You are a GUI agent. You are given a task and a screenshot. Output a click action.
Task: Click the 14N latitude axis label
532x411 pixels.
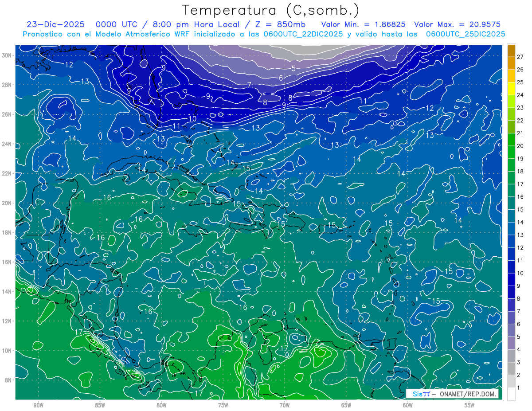[x=8, y=291]
